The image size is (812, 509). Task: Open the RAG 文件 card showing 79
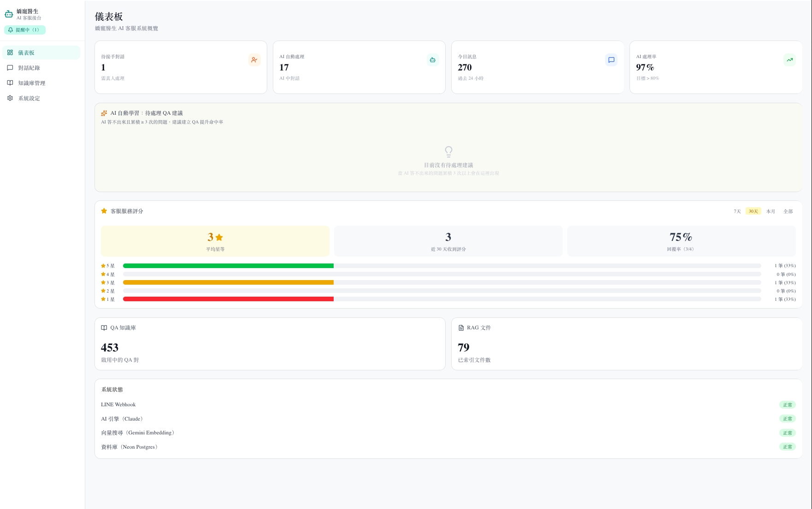click(627, 344)
